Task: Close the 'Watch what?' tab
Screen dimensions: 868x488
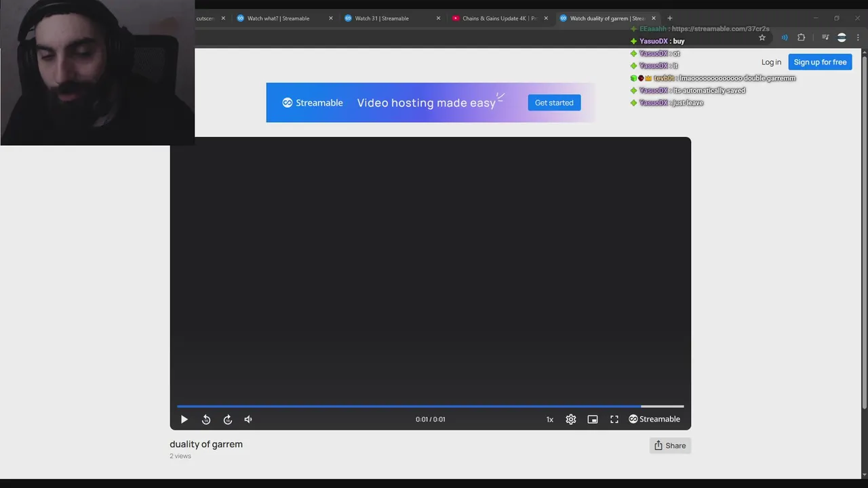Action: click(x=331, y=18)
